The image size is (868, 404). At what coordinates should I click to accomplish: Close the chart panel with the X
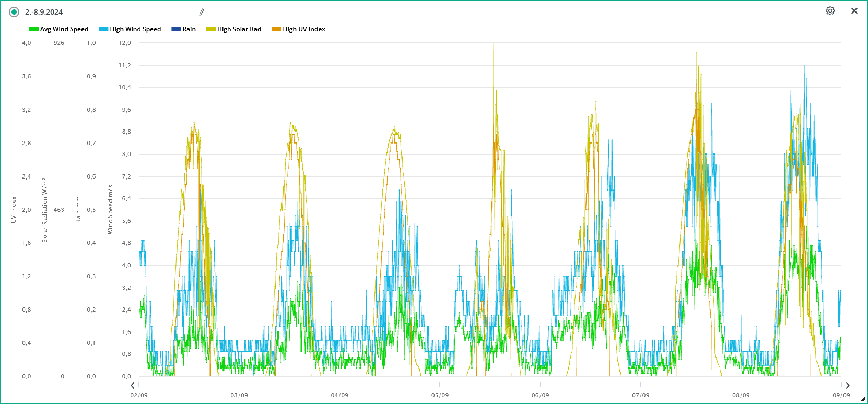pos(854,11)
